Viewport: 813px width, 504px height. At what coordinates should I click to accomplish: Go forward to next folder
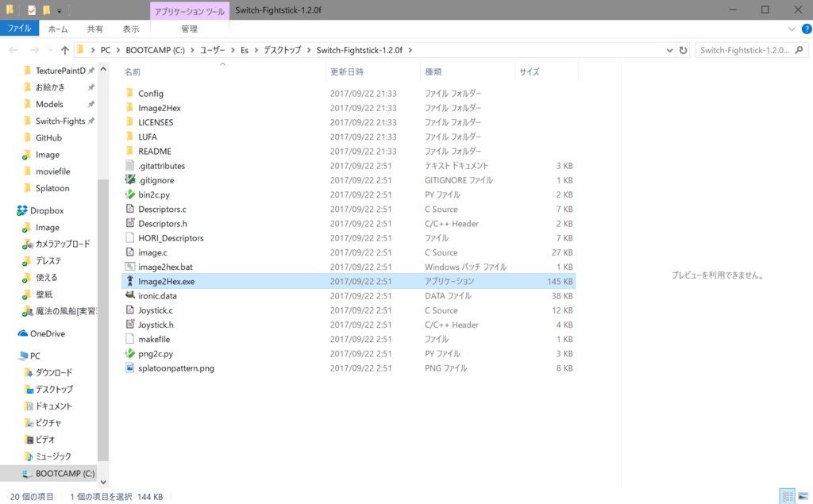(34, 50)
